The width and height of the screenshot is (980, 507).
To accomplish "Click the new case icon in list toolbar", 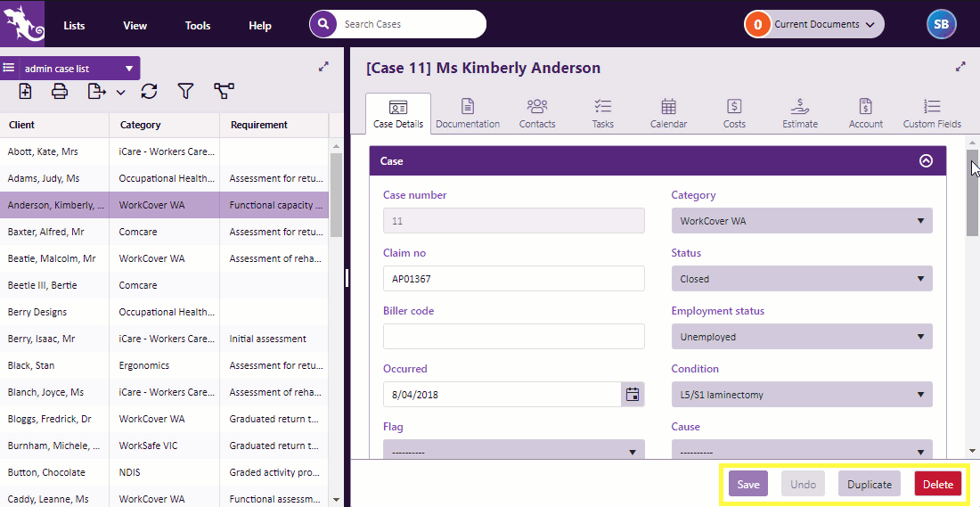I will [25, 91].
